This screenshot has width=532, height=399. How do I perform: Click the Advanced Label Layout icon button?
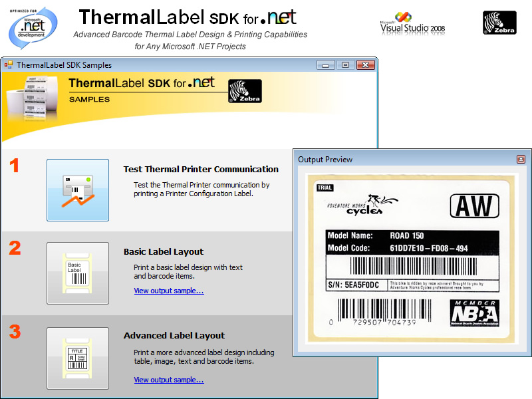click(78, 358)
